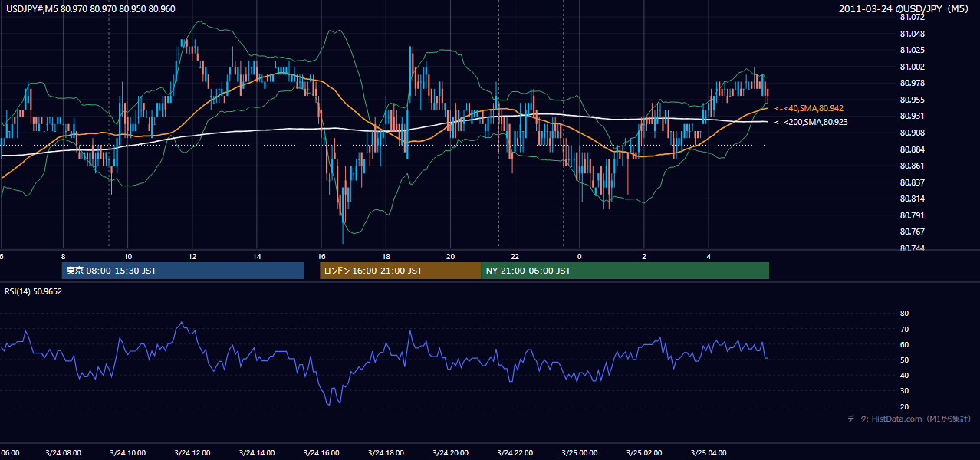This screenshot has width=980, height=460.
Task: Click the 3/24 12:00 date axis label
Action: pos(192,452)
